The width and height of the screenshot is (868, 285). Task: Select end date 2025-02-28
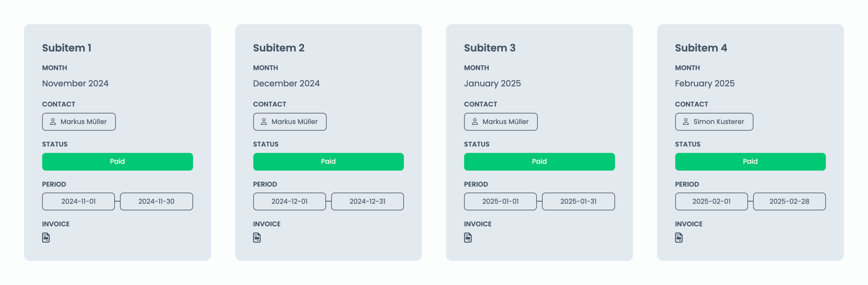[x=789, y=201]
